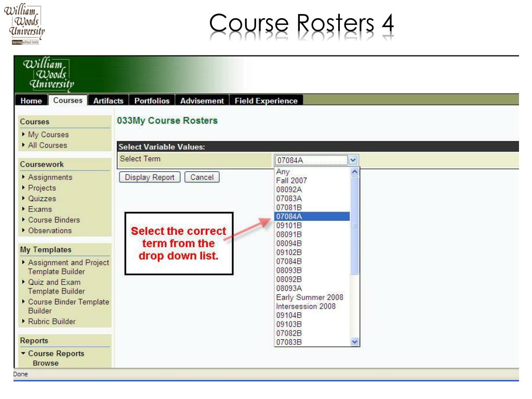Open Assignments in Coursework

coord(50,177)
